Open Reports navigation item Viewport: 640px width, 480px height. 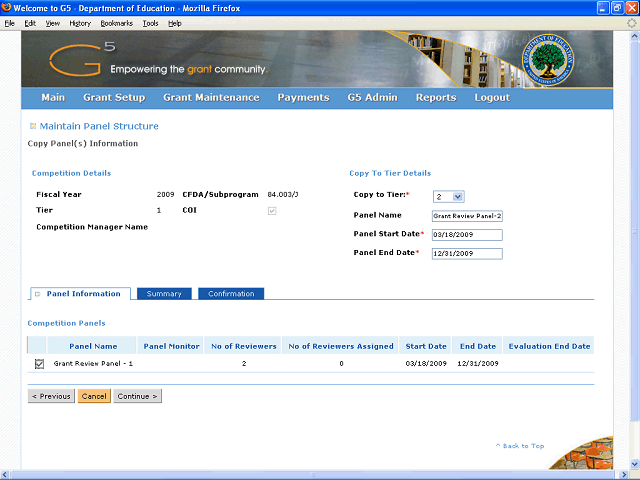point(436,98)
